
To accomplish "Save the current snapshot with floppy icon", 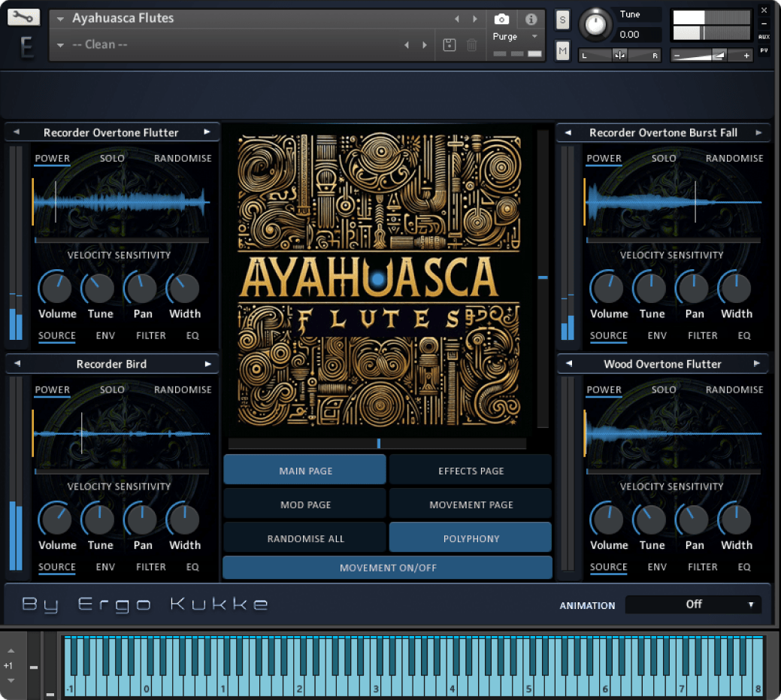I will click(x=450, y=44).
